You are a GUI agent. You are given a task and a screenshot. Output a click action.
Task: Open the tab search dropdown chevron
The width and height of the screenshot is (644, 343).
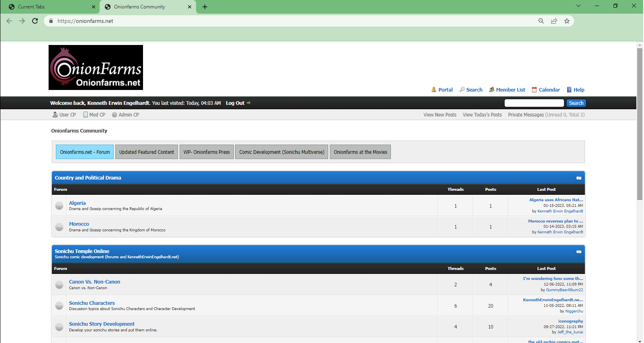point(579,6)
